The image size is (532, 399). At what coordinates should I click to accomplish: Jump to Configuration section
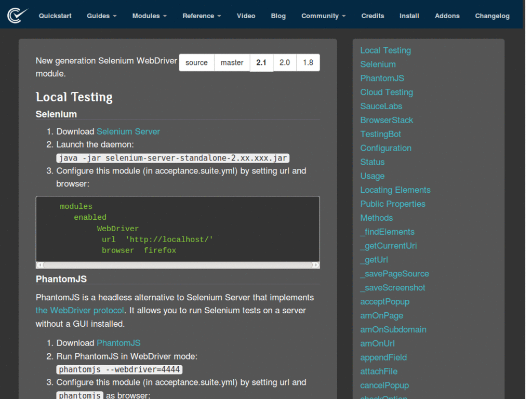[x=386, y=148]
